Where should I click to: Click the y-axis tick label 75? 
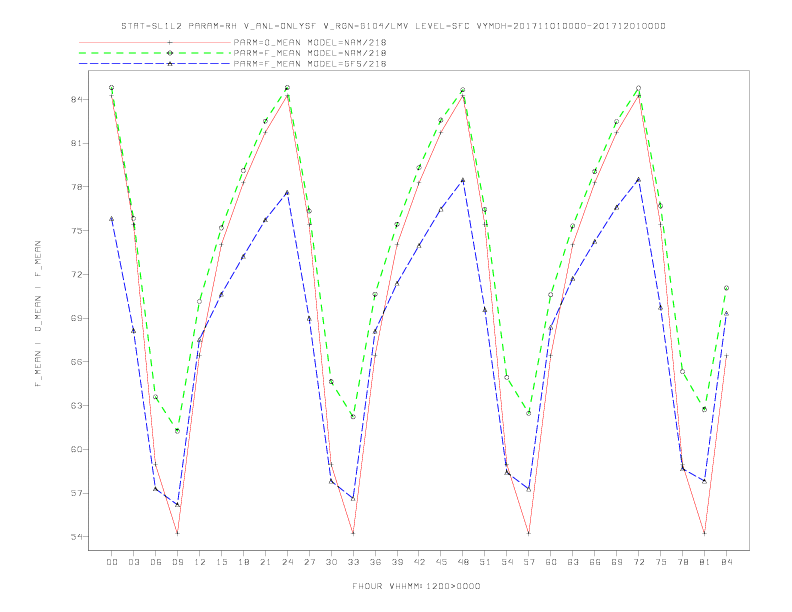[x=76, y=231]
